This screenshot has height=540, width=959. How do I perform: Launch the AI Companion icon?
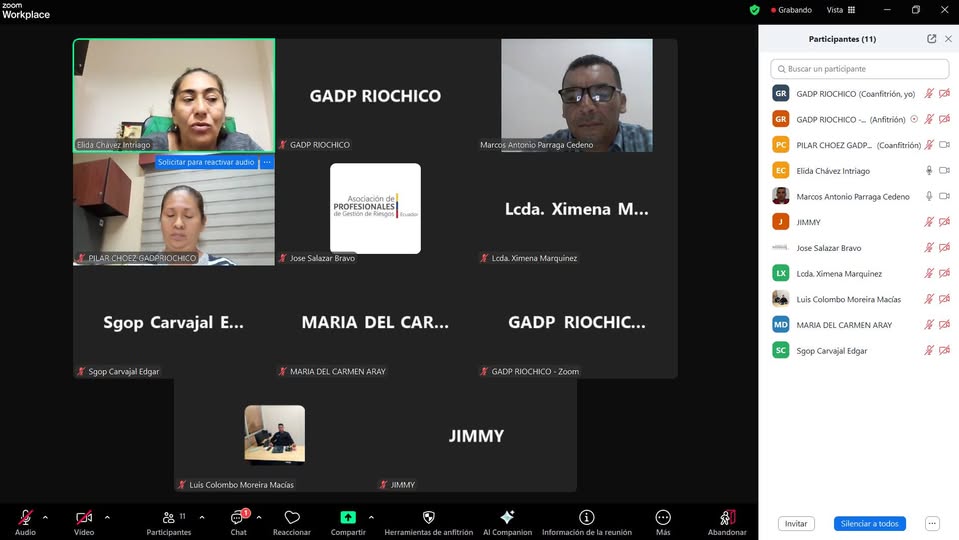[x=507, y=518]
